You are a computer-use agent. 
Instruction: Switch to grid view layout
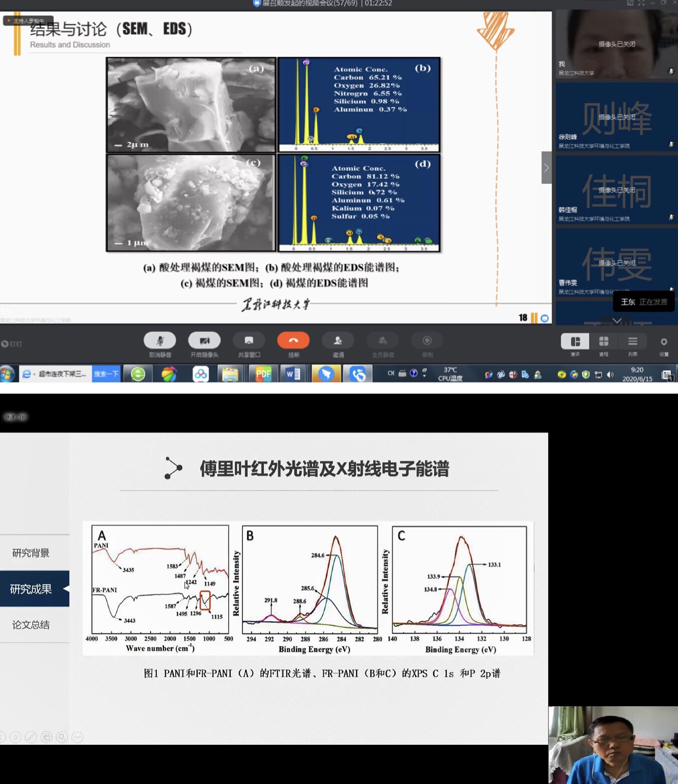603,342
